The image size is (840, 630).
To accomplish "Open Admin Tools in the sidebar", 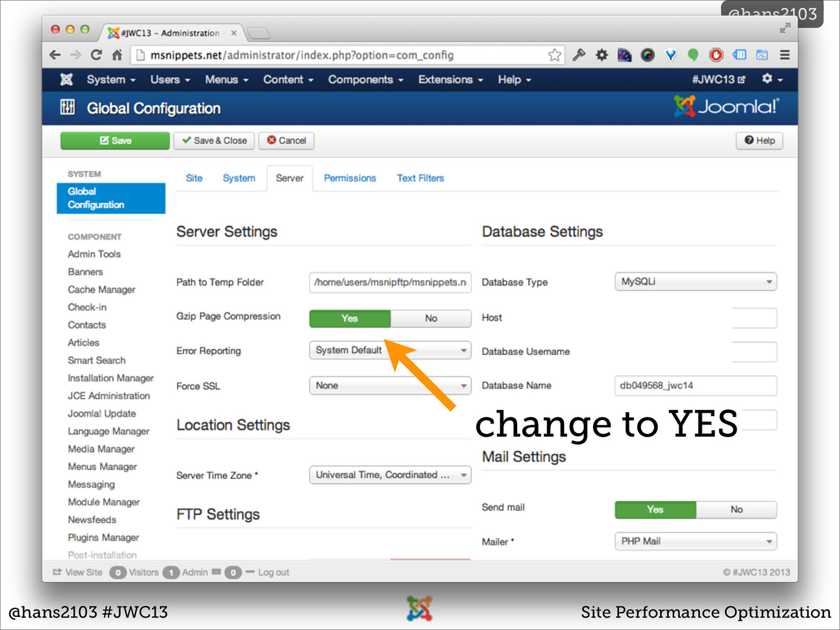I will click(x=94, y=254).
